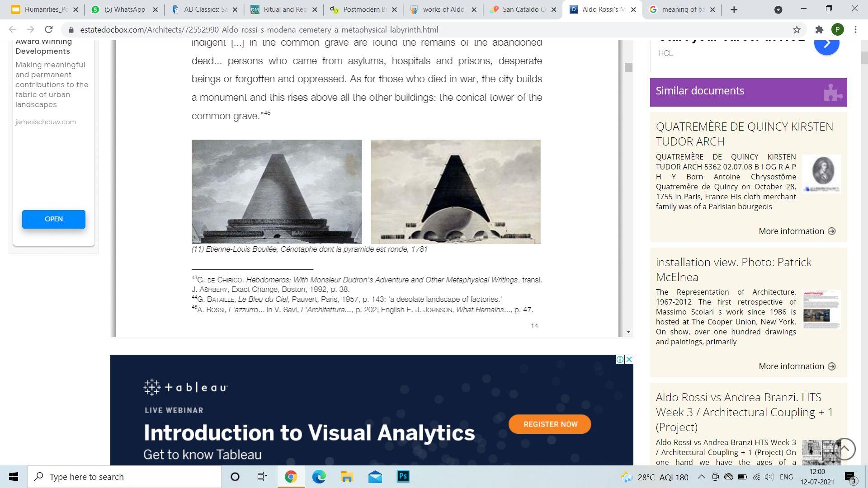Switch to the WhatsApp tab
The height and width of the screenshot is (488, 868).
coord(124,9)
